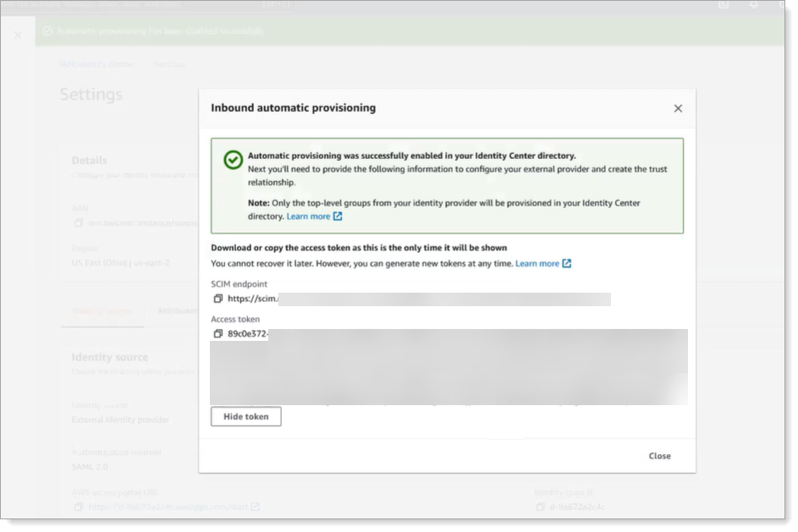
Task: Copy the access token value
Action: (216, 332)
